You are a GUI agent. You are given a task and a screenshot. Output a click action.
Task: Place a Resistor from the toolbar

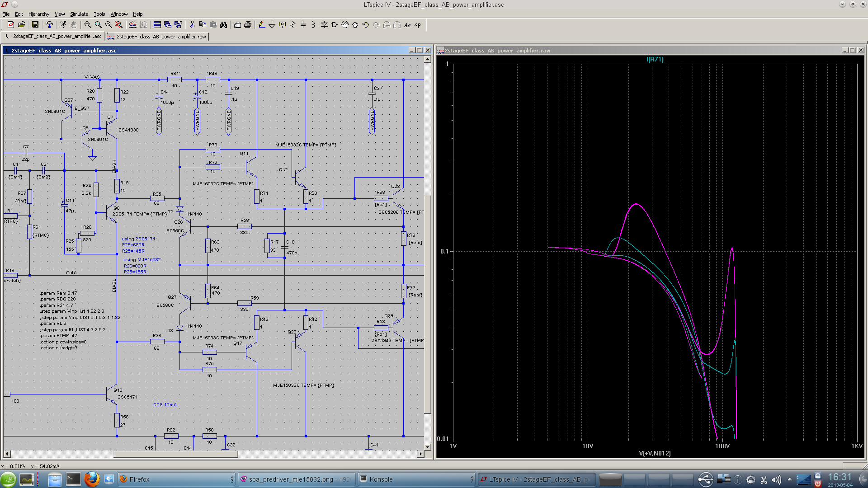pos(293,25)
